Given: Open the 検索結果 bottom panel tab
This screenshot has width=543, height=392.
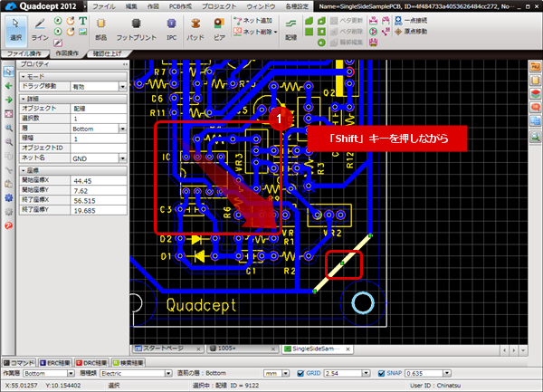Looking at the screenshot, I should click(x=128, y=363).
